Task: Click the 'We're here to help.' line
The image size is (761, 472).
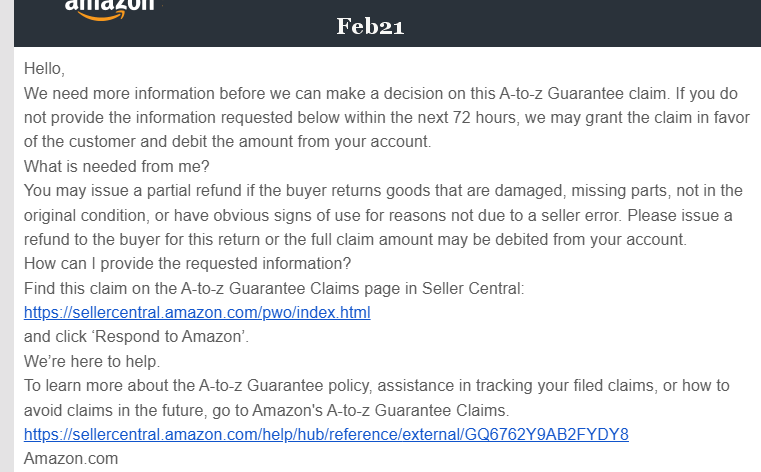Action: pos(92,361)
